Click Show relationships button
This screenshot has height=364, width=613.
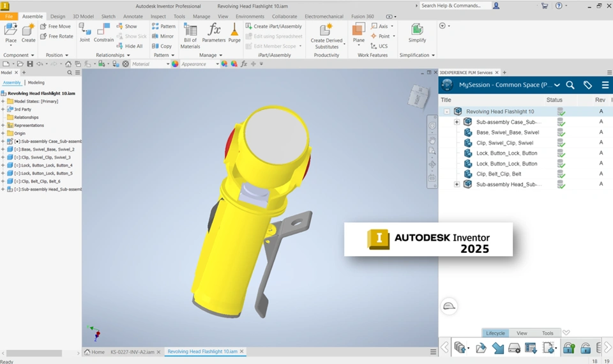click(x=126, y=26)
